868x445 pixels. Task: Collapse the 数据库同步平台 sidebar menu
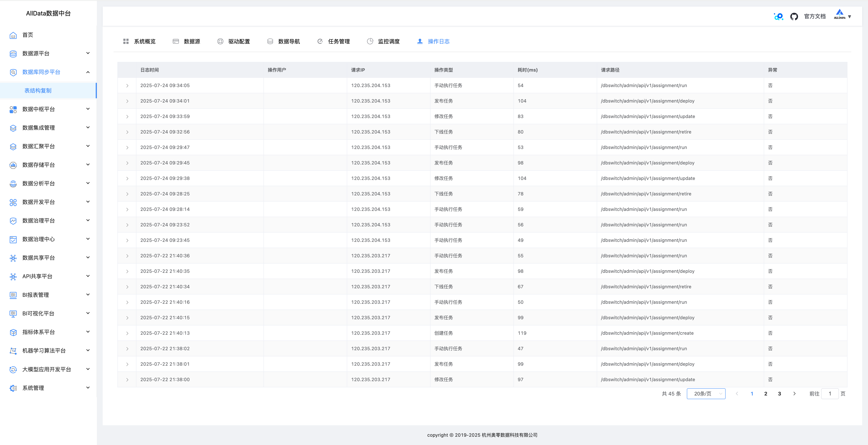pos(88,72)
